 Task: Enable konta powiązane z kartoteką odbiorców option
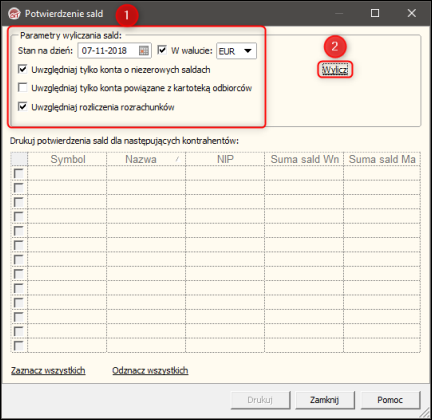[23, 88]
